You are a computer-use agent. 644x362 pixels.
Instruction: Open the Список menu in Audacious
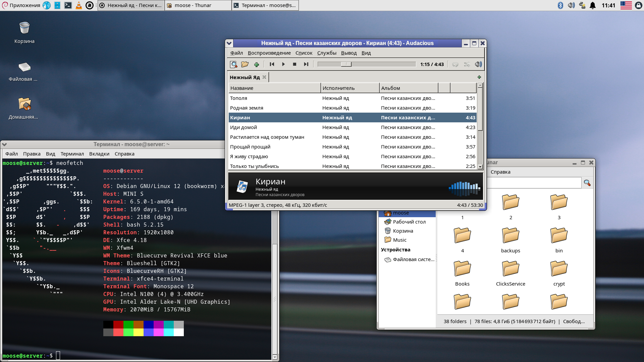(304, 53)
